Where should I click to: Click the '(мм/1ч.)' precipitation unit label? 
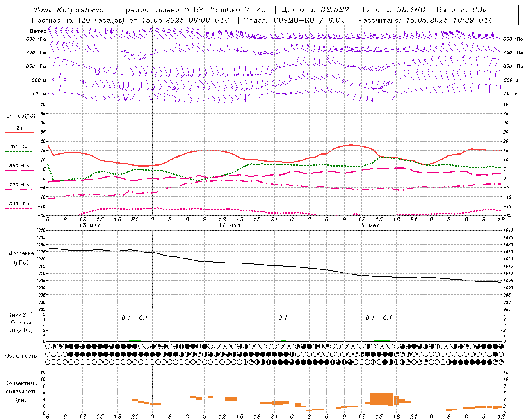click(x=21, y=330)
